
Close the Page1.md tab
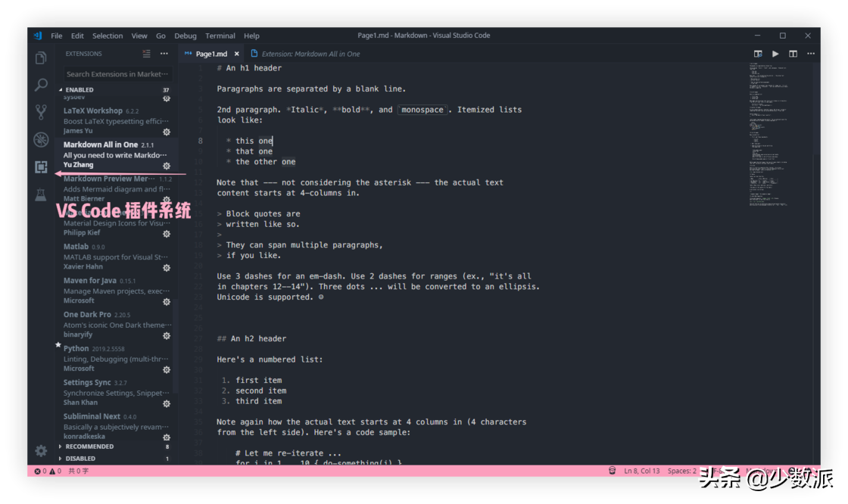pyautogui.click(x=236, y=54)
